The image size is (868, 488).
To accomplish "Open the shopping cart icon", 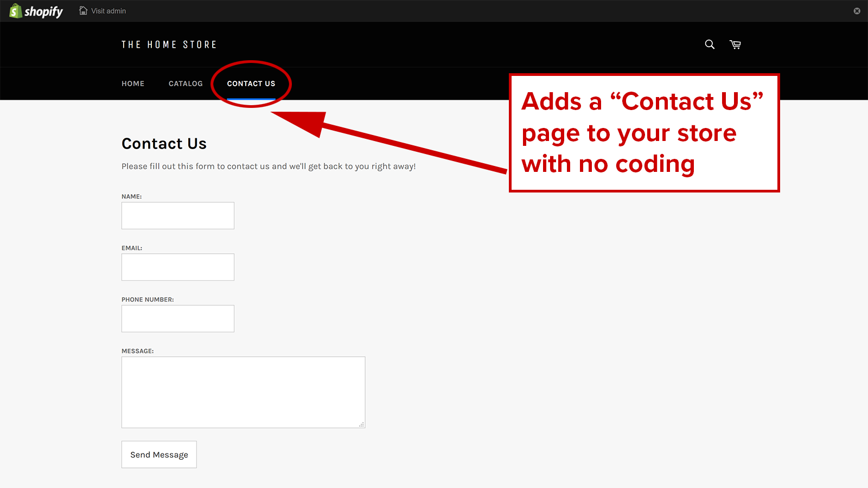I will point(735,44).
